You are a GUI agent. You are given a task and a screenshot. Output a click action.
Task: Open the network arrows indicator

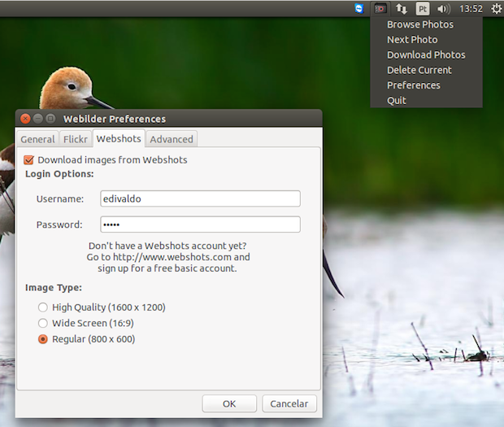point(401,9)
